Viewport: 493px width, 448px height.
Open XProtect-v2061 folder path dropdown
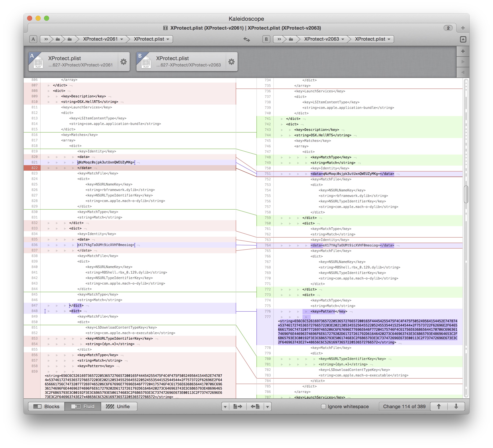103,39
